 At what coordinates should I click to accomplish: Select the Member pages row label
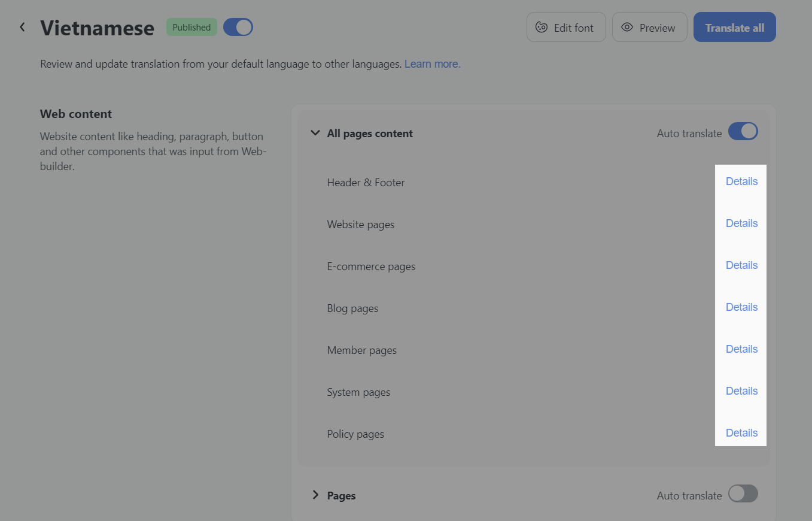[362, 350]
